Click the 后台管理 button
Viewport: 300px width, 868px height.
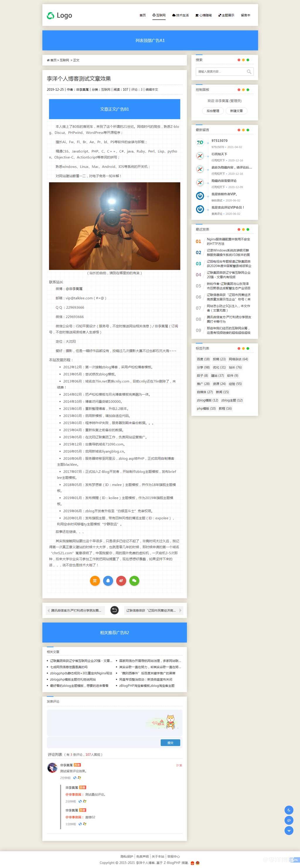click(212, 111)
